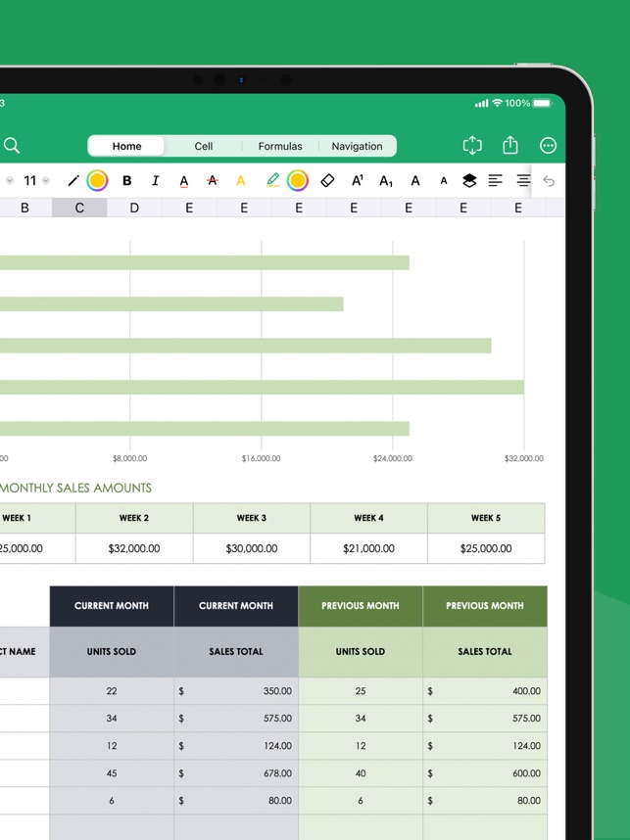This screenshot has width=630, height=840.
Task: Select previous month SALES TOTAL header
Action: [485, 652]
